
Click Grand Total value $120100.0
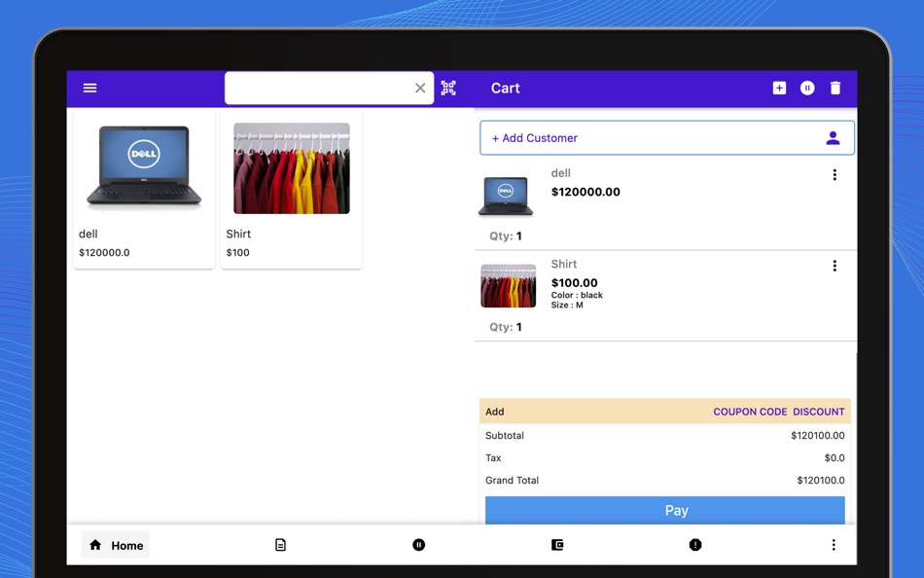click(821, 480)
